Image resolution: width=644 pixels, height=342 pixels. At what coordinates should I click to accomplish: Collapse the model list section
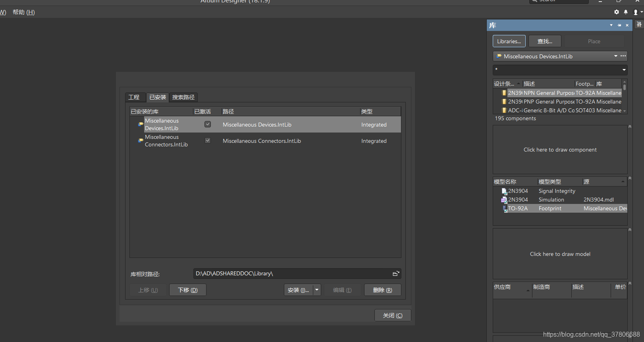(630, 178)
